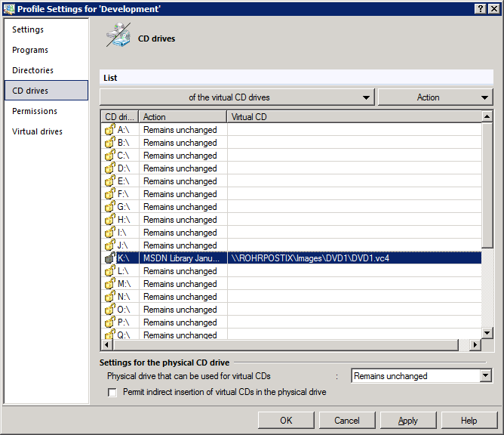
Task: Click the lock icon for drive G:\
Action: pos(109,207)
